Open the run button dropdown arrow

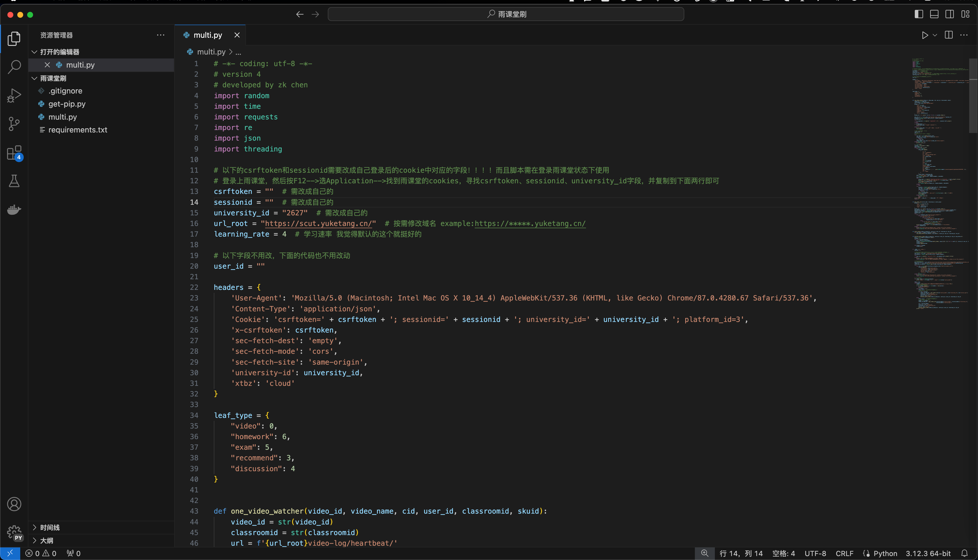click(935, 35)
